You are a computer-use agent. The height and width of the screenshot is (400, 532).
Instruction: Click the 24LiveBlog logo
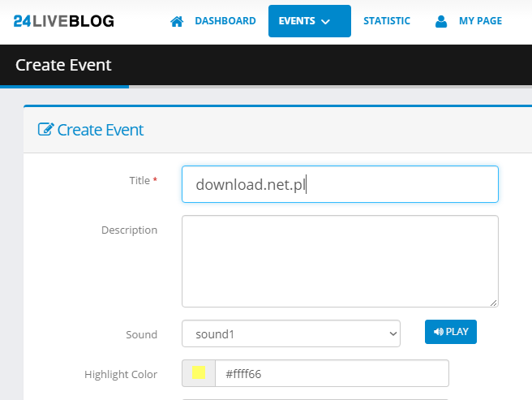tap(64, 21)
